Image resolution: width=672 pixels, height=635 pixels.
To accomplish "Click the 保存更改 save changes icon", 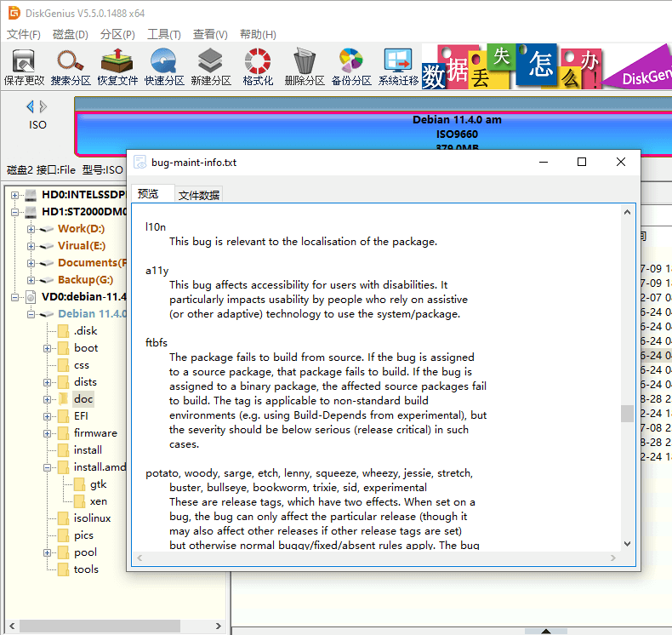I will [24, 67].
